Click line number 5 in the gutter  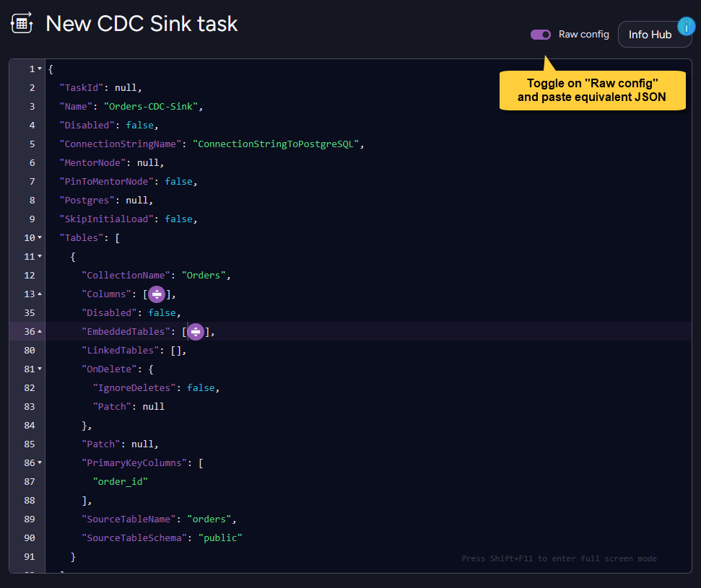(32, 144)
